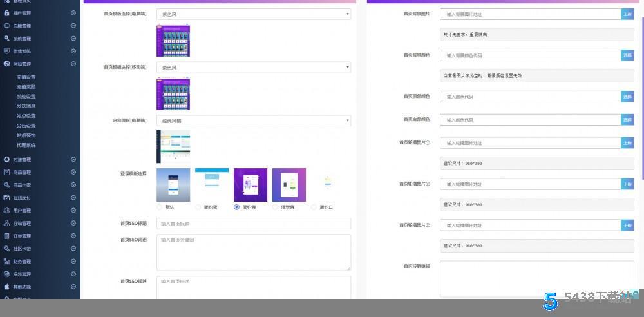This screenshot has width=644, height=317.
Task: Expand the 其他功能 menu chevron
Action: click(x=73, y=287)
